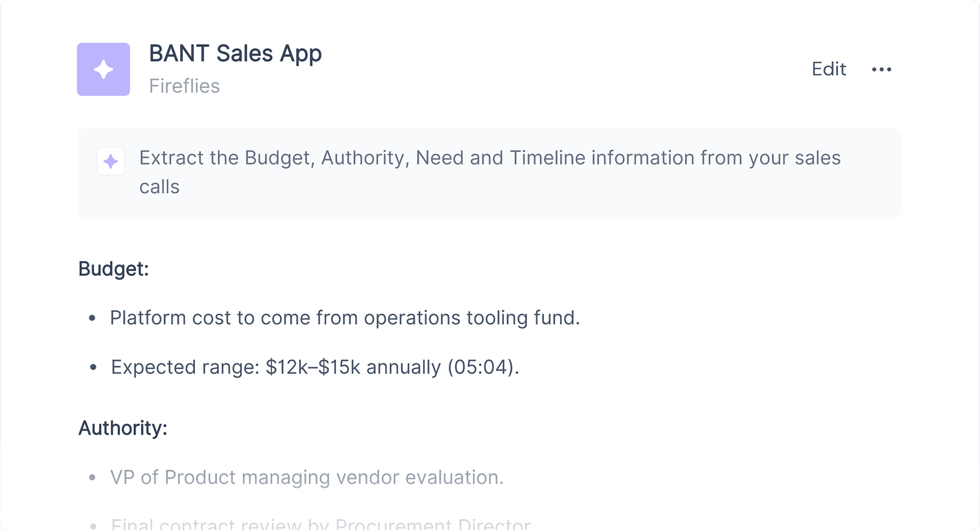
Task: Click '$12k–$15k annually' budget amount text
Action: 353,367
